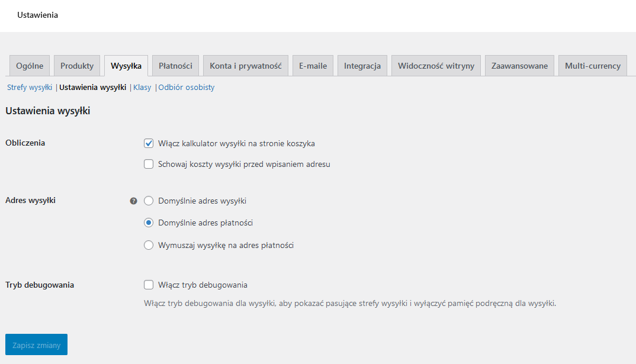636x364 pixels.
Task: Enable 'Włącz tryb debugowania'
Action: pos(149,285)
